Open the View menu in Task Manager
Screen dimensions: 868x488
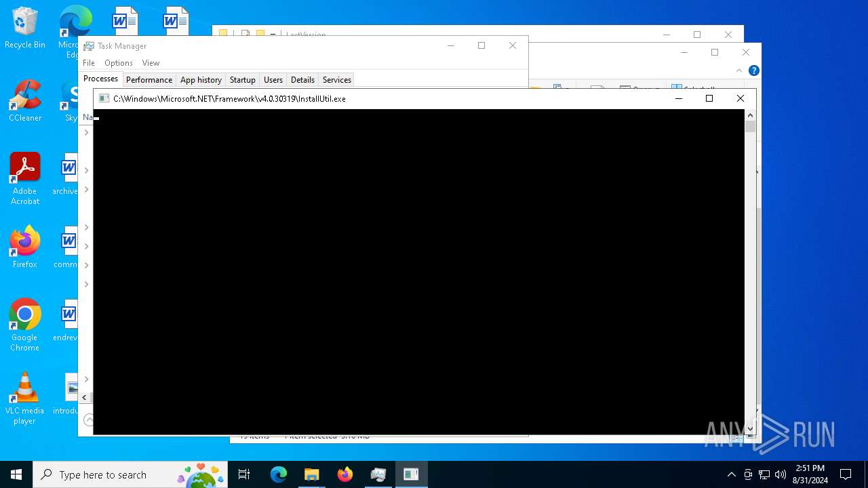pos(151,63)
